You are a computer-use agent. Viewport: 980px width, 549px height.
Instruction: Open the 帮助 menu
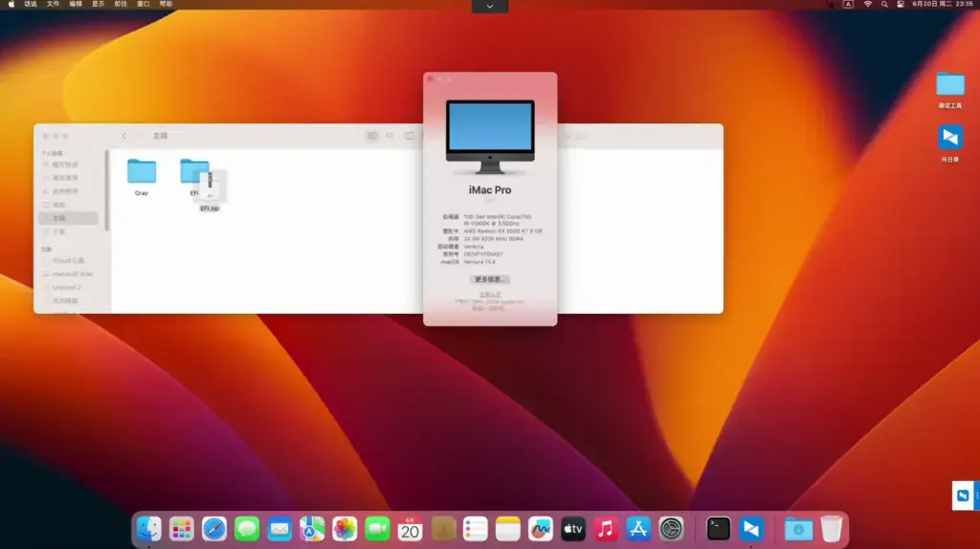click(166, 4)
